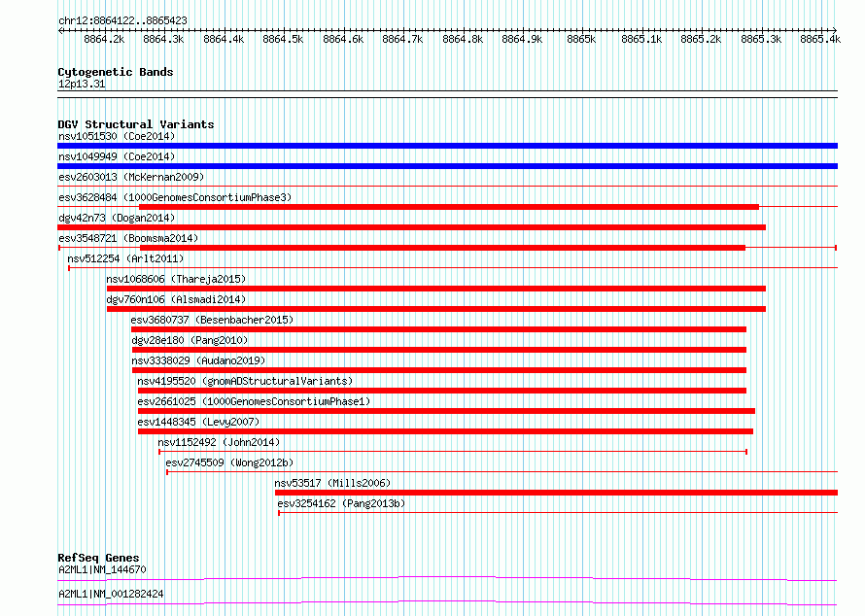The image size is (865, 616).
Task: Click the nsv1051530 (Coe2014) variant label
Action: point(117,136)
